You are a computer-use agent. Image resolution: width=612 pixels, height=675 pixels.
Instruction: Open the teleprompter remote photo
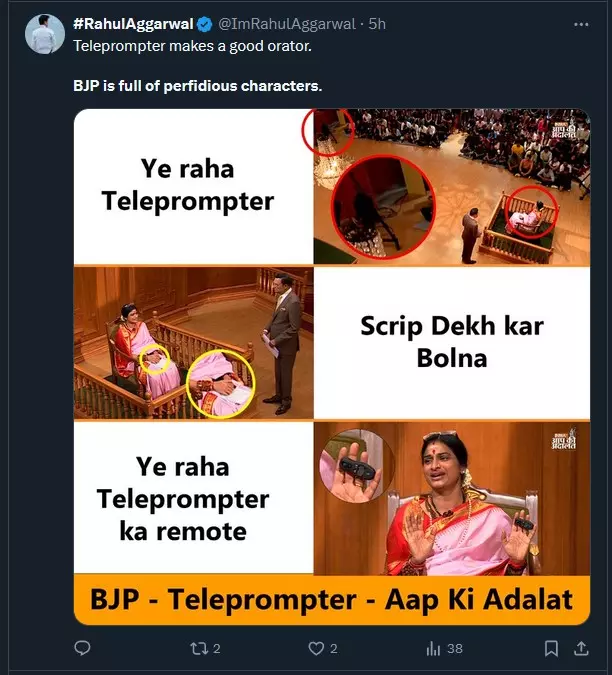pyautogui.click(x=452, y=498)
